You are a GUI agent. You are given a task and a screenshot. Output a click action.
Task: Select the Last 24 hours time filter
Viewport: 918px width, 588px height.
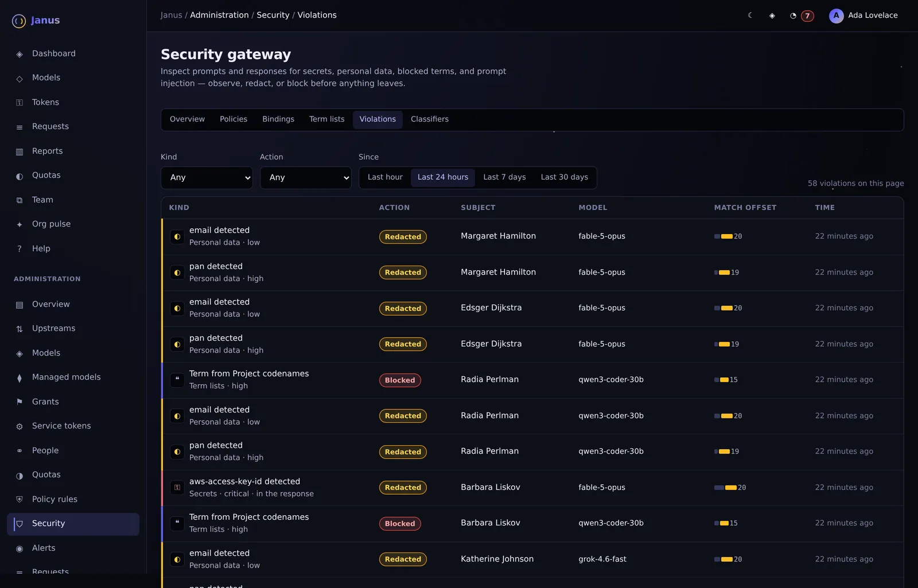pyautogui.click(x=443, y=177)
